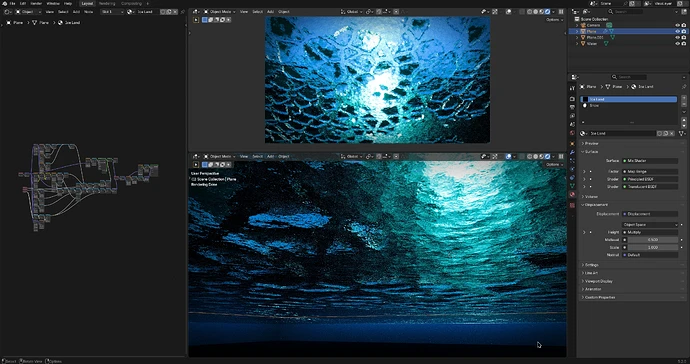Click the Node menu in shader editor

pos(88,12)
